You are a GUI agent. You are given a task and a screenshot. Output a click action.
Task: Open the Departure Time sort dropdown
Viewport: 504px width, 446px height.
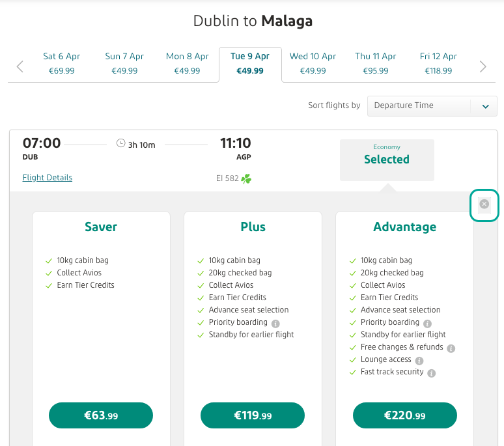432,106
